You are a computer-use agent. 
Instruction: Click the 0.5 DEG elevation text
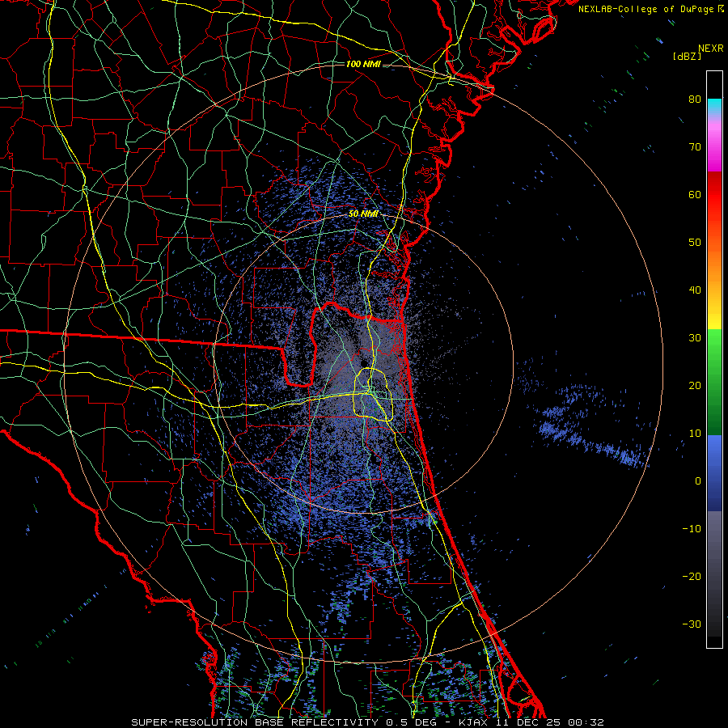pyautogui.click(x=412, y=722)
